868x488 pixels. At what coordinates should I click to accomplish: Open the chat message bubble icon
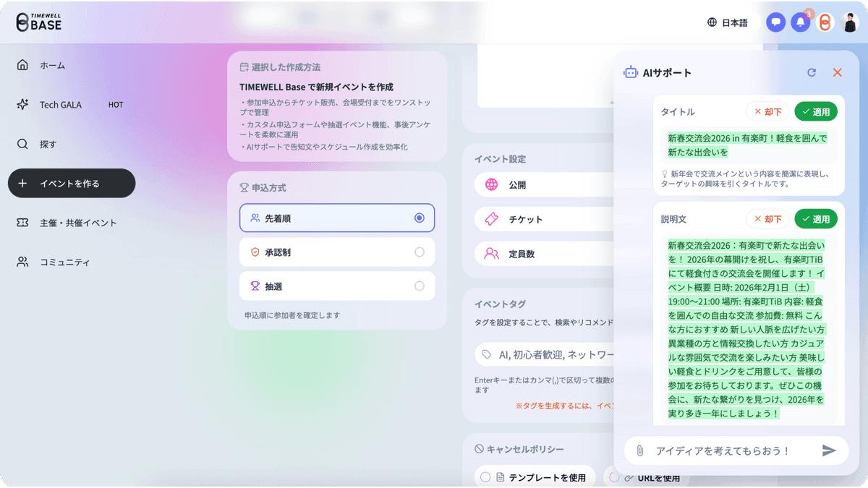coord(775,22)
